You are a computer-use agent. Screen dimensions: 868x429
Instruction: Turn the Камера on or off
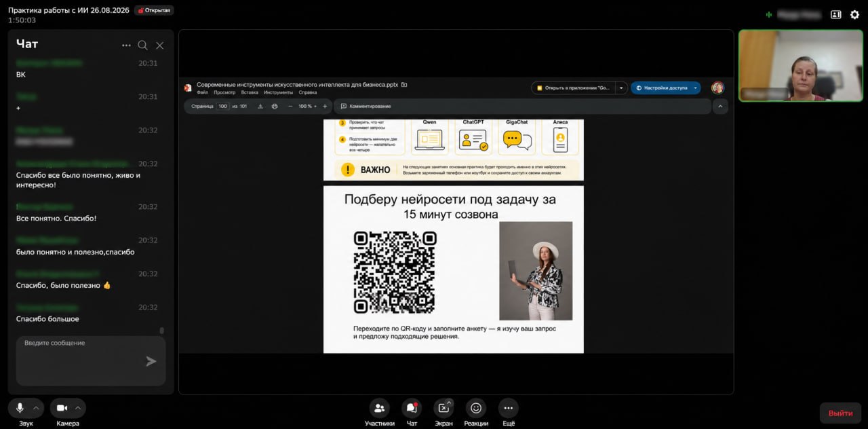point(62,408)
